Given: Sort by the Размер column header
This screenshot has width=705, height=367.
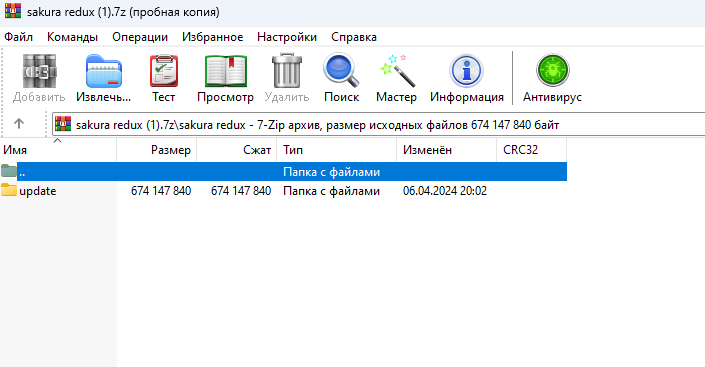Looking at the screenshot, I should 156,150.
